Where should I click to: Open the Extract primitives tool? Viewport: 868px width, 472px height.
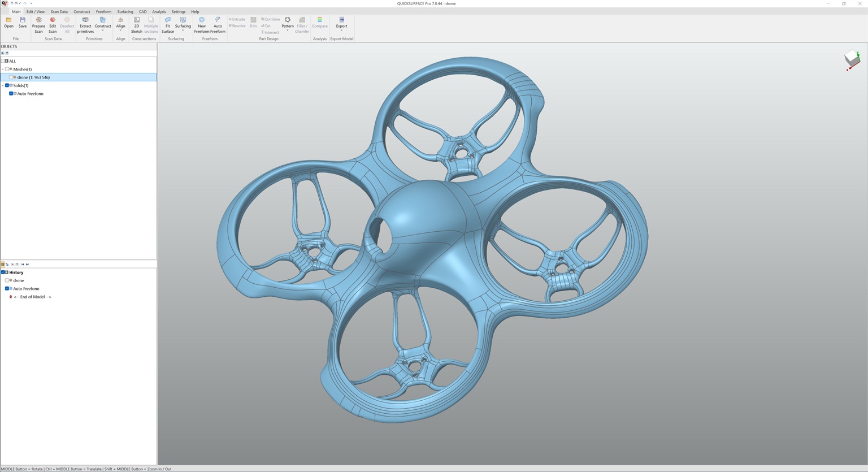pyautogui.click(x=85, y=20)
